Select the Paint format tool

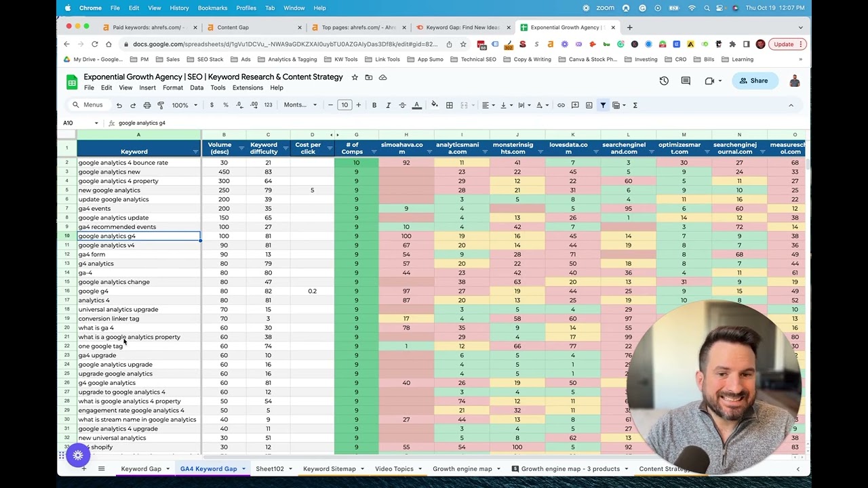pos(161,105)
